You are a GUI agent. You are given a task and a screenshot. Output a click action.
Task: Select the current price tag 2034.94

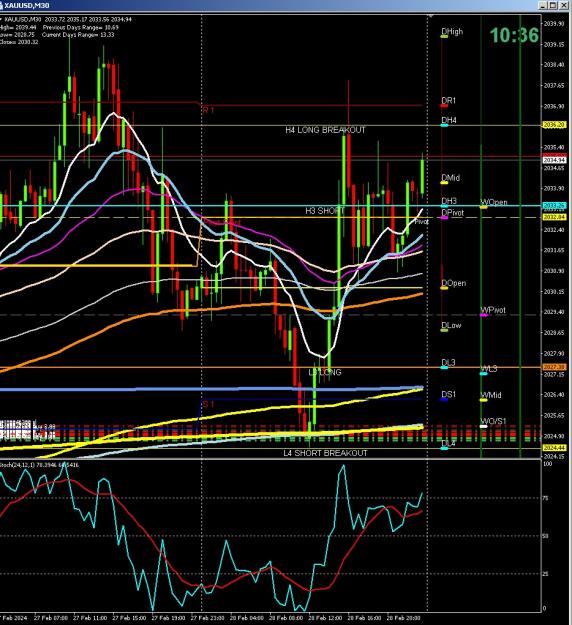pyautogui.click(x=554, y=160)
